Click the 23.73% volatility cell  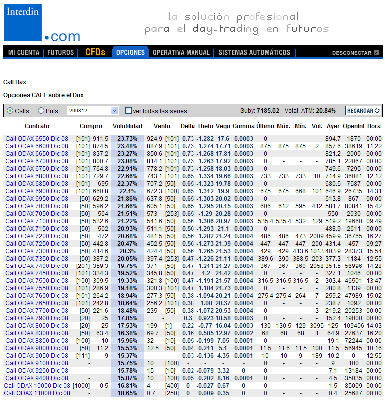pyautogui.click(x=127, y=138)
